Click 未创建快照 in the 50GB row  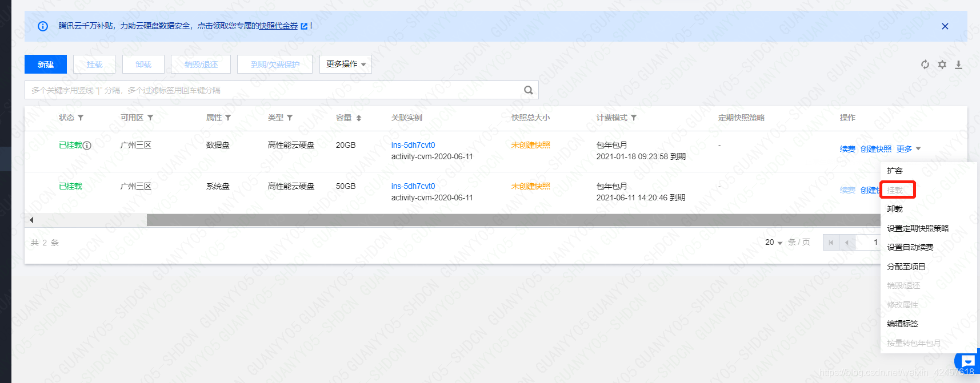point(531,187)
